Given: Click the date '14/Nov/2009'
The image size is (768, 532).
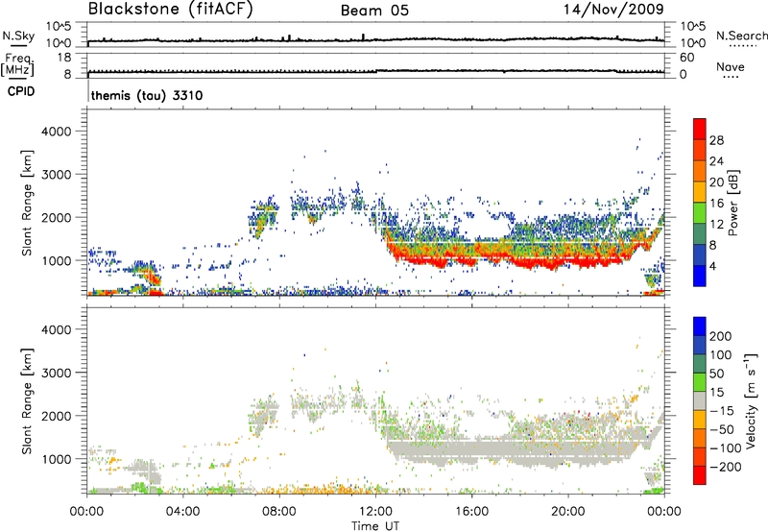Looking at the screenshot, I should pos(613,10).
